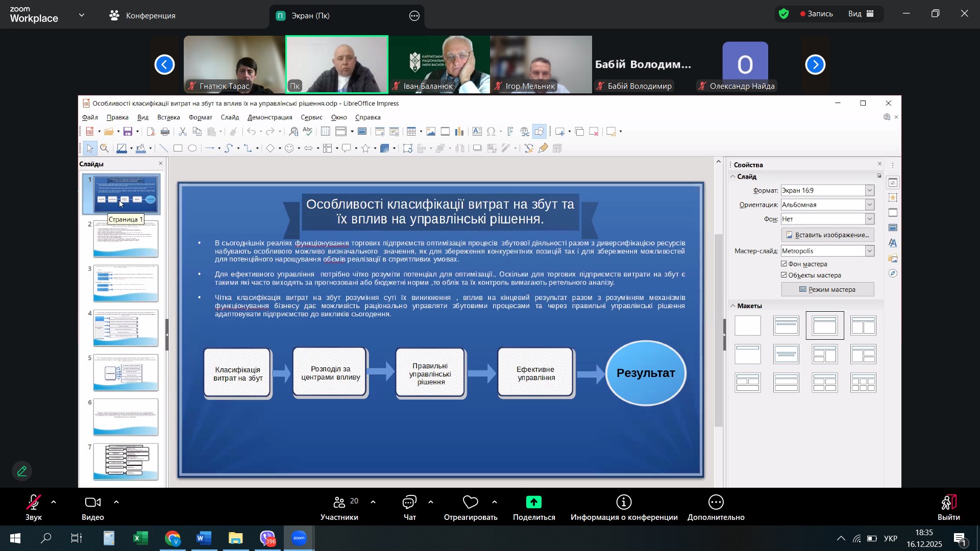Click the Режим мастера button
The image size is (980, 551).
(827, 290)
